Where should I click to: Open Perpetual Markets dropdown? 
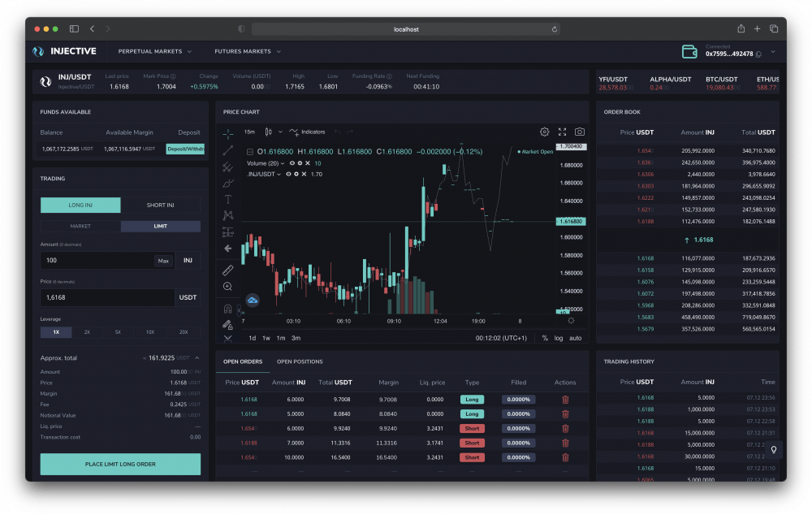155,51
